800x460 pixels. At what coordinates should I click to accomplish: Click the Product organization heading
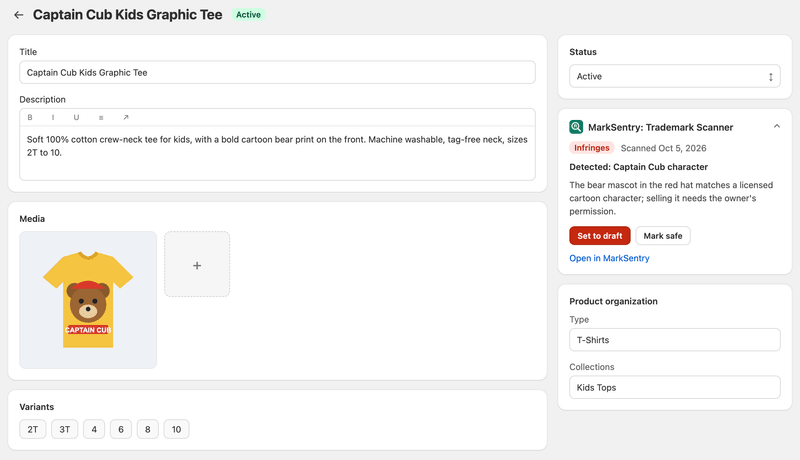pyautogui.click(x=613, y=301)
